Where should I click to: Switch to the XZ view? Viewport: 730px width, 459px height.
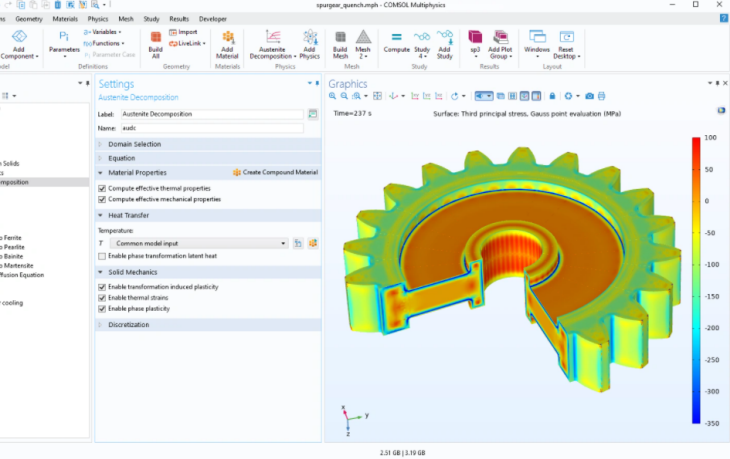point(439,96)
